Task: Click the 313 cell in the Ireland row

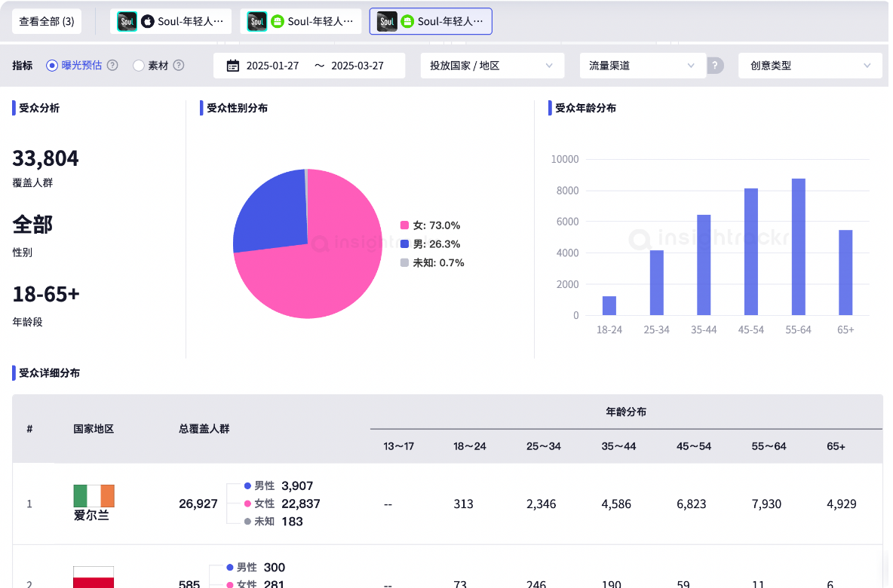Action: [464, 504]
